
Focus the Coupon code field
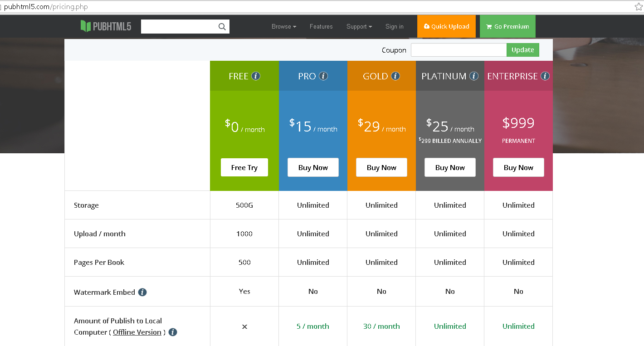459,50
